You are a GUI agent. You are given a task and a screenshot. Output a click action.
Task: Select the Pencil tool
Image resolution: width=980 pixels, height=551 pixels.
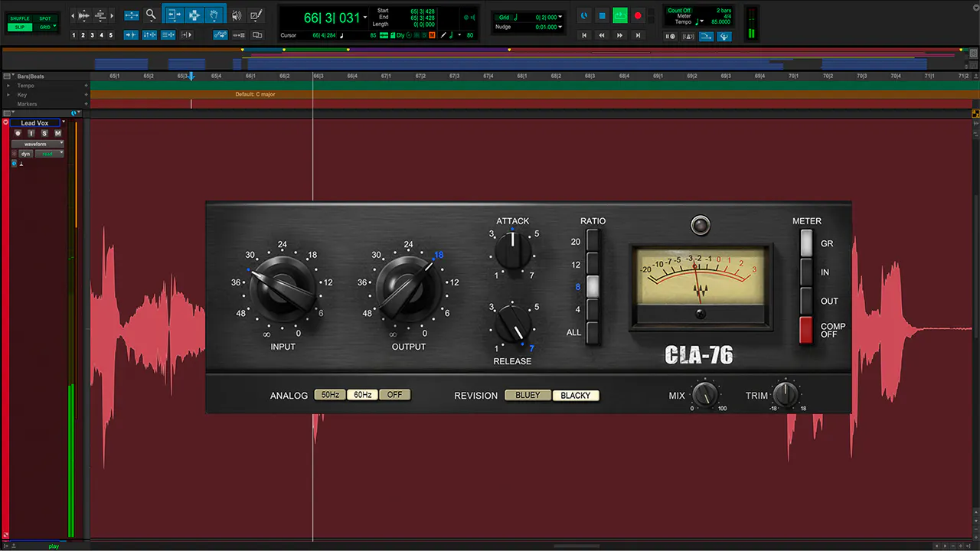[255, 15]
